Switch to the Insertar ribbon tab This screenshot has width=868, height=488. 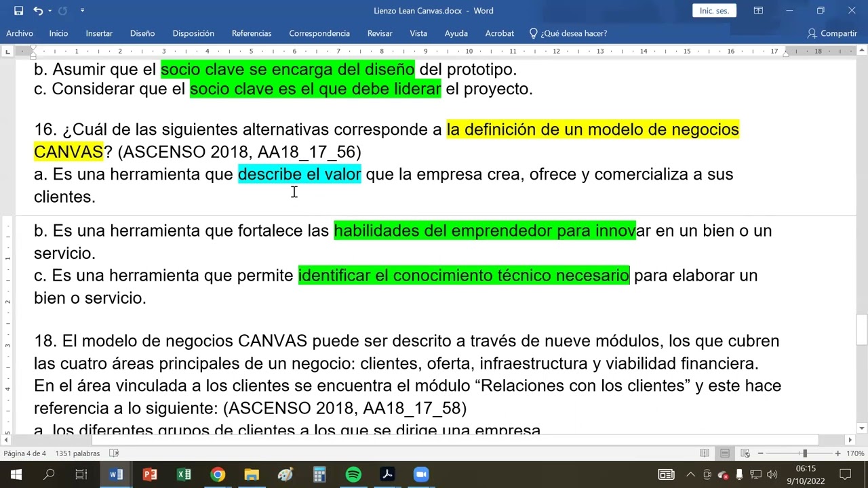point(99,33)
